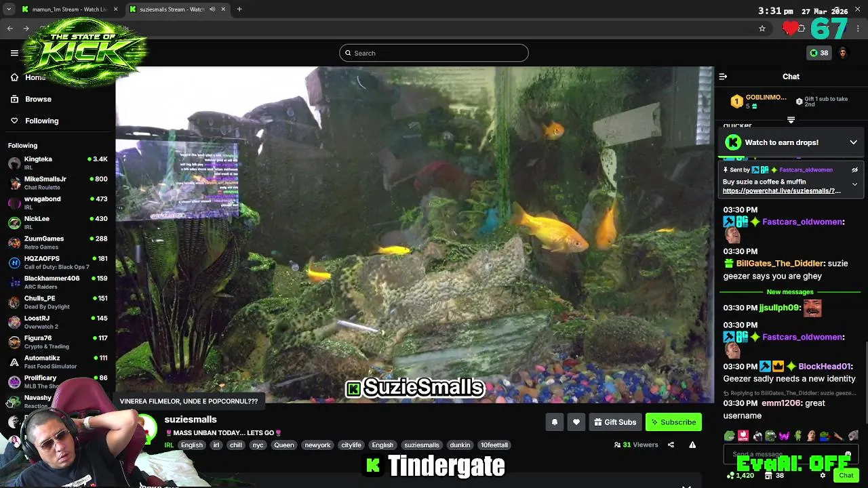Open the chat settings gear icon
Image resolution: width=868 pixels, height=488 pixels.
coord(823,476)
